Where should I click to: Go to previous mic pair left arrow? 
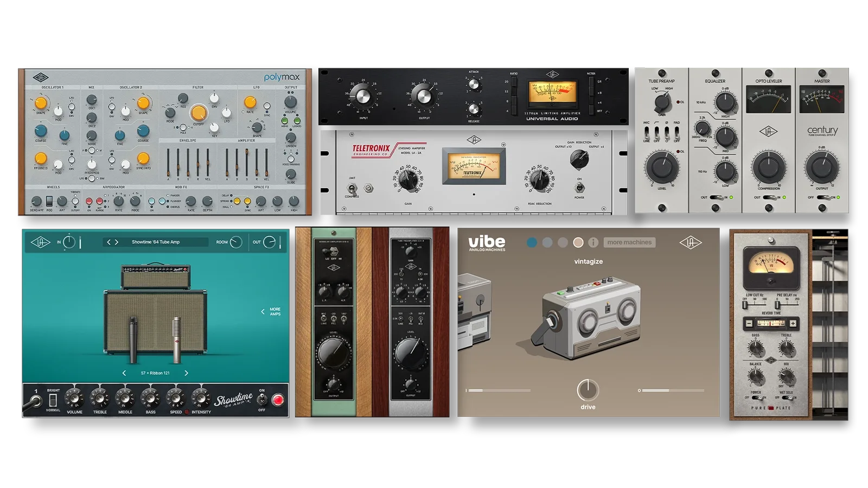click(124, 373)
